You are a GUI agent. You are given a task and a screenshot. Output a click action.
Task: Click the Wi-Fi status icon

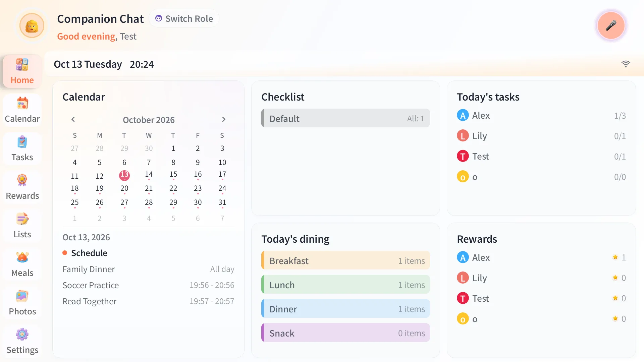coord(626,64)
